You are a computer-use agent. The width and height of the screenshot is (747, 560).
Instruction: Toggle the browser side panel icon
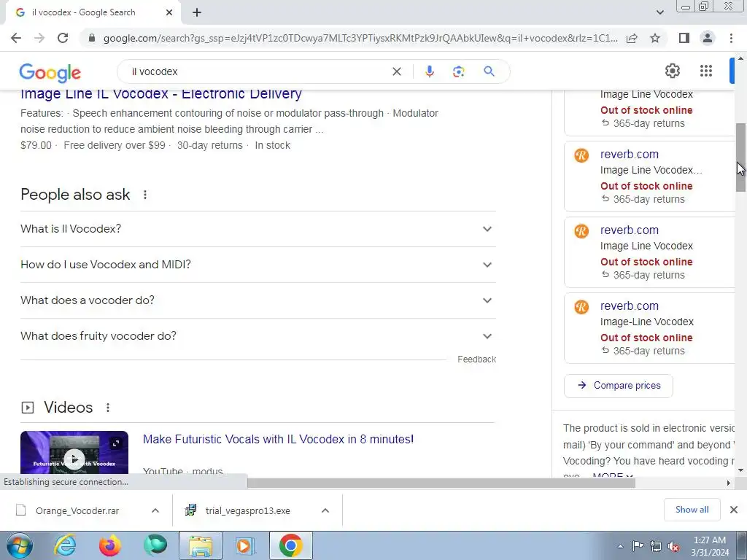(x=684, y=38)
